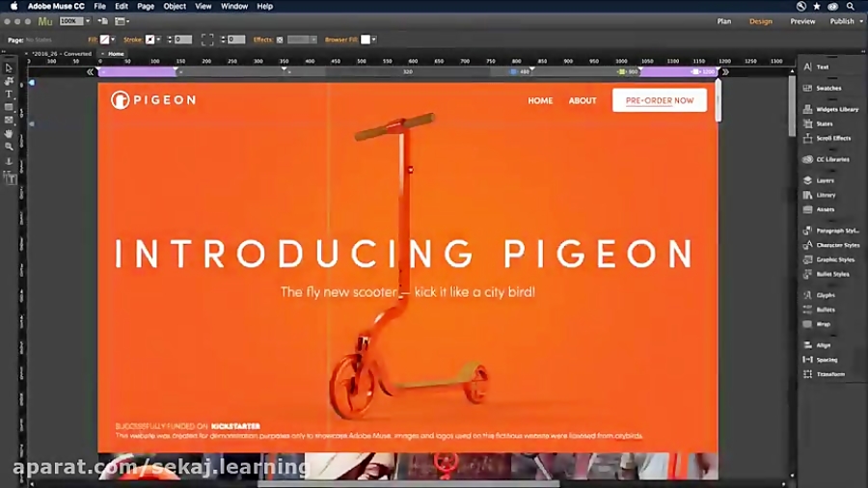Click the ABOUT link in page navigation

[583, 100]
